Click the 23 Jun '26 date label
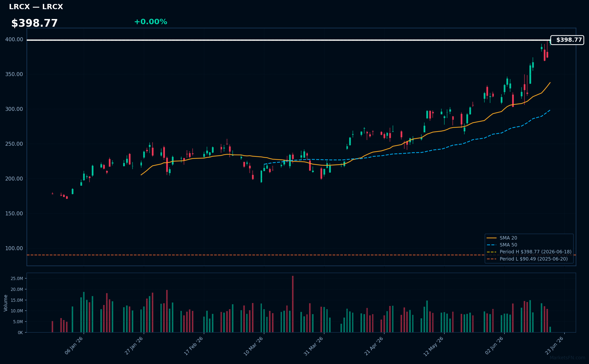Image resolution: width=589 pixels, height=364 pixels. [554, 346]
